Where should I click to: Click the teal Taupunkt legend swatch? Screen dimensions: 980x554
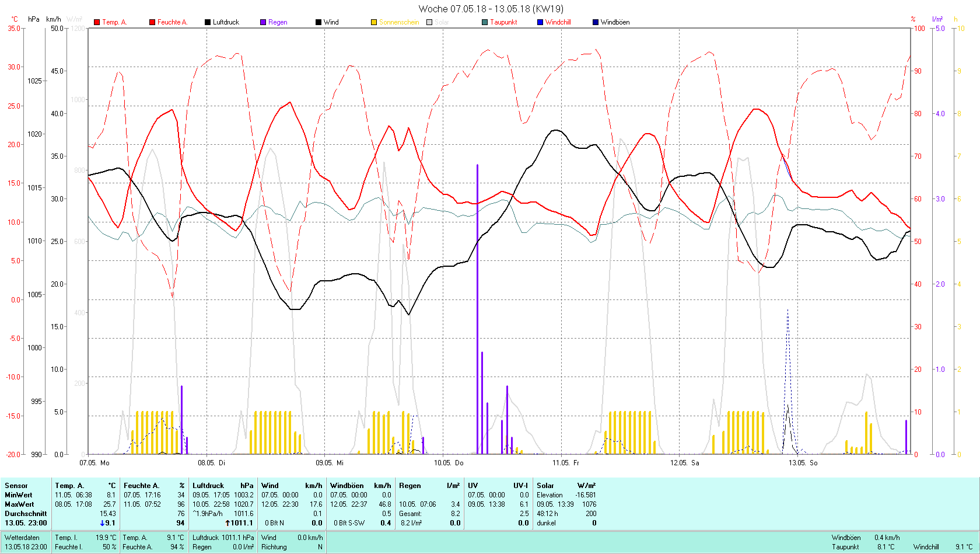tap(485, 22)
